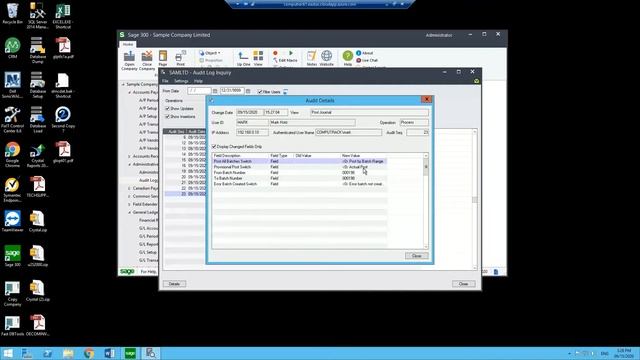Collapse the Sample Company tree node
The height and width of the screenshot is (360, 640).
point(123,84)
